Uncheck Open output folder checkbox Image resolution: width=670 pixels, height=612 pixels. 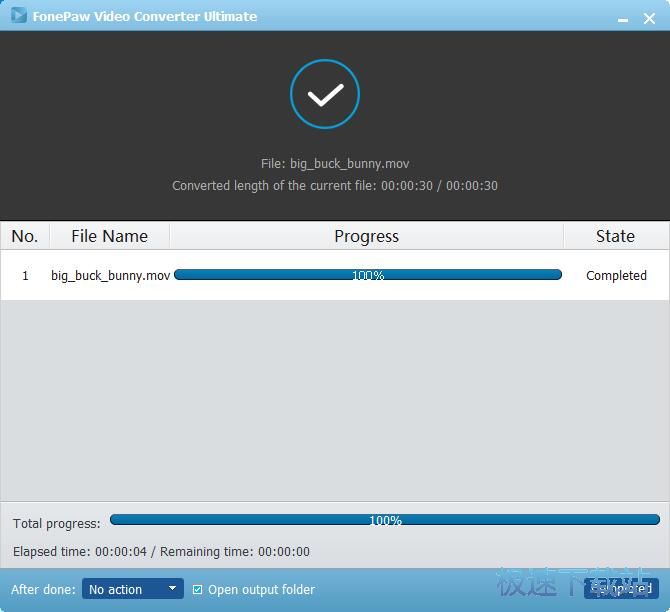coord(197,589)
